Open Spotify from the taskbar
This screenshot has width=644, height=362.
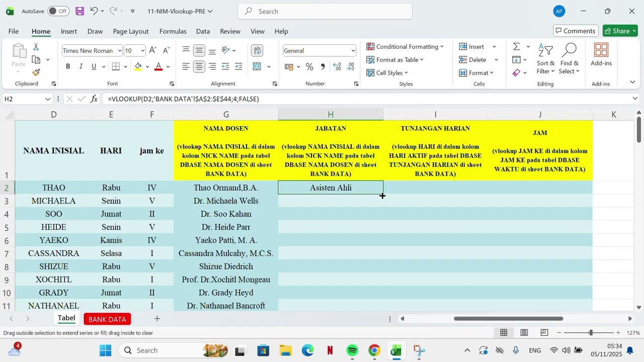352,350
